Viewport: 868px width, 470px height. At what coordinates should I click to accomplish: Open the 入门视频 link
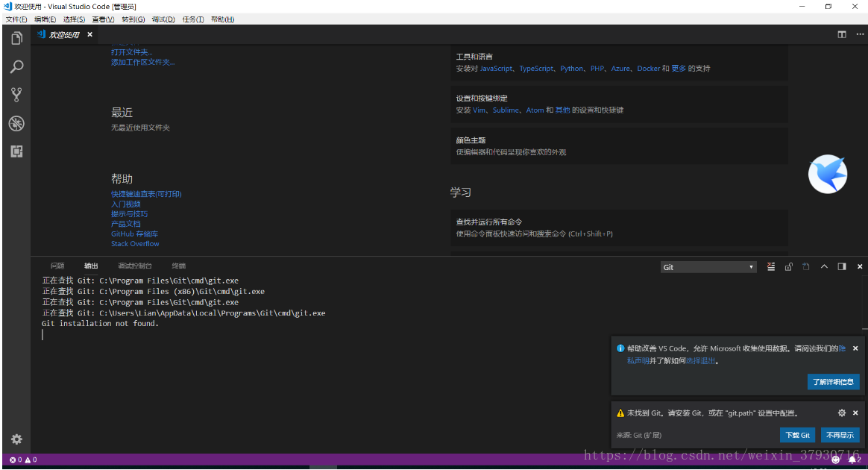click(126, 204)
